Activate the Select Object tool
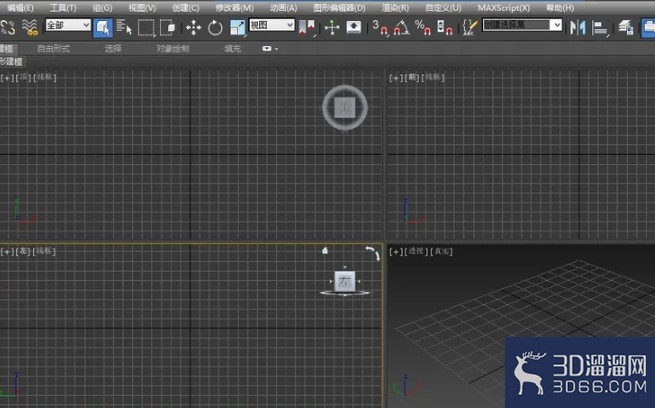This screenshot has height=408, width=655. [x=103, y=28]
